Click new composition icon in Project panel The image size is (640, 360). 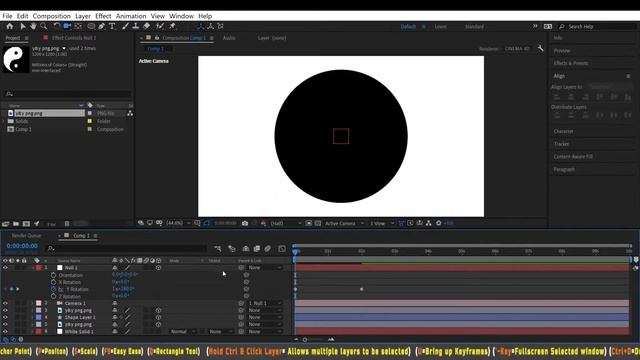coord(26,224)
